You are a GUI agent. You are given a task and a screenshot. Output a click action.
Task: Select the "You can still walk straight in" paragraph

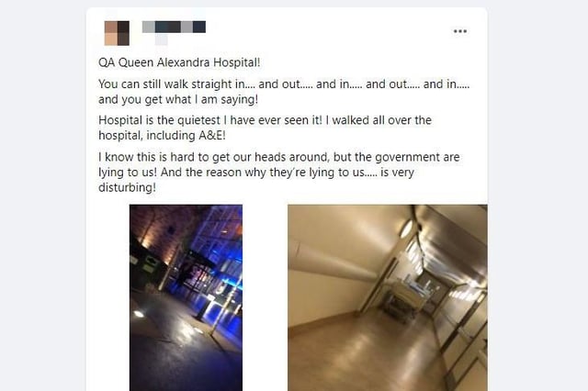284,92
